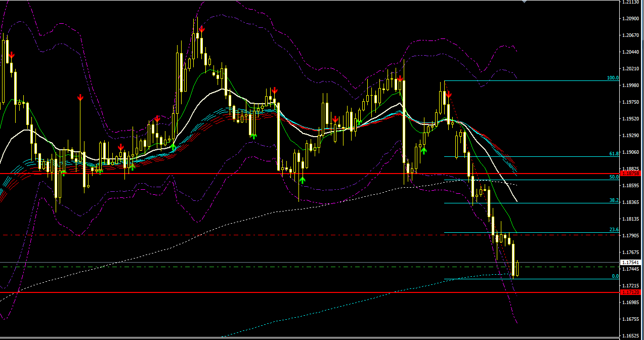Image resolution: width=644 pixels, height=340 pixels.
Task: Click the 1.20210 price scale value
Action: [630, 69]
